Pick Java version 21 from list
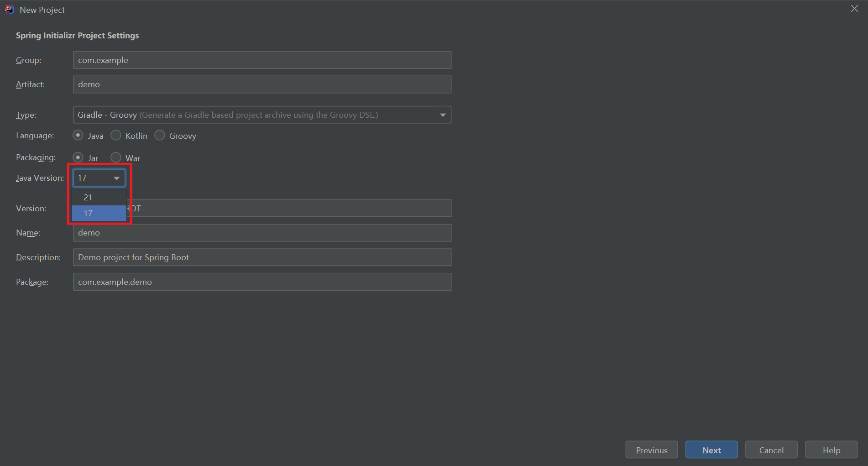 coord(99,197)
